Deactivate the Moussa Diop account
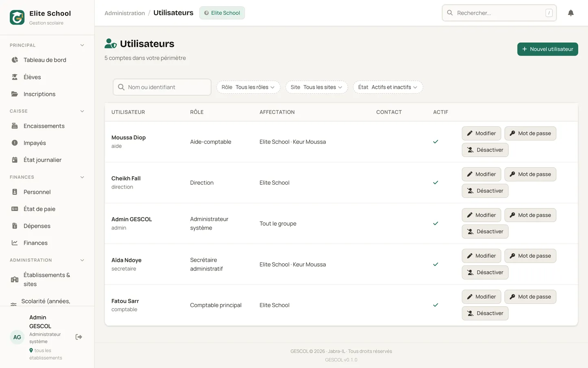The height and width of the screenshot is (368, 588). (485, 150)
